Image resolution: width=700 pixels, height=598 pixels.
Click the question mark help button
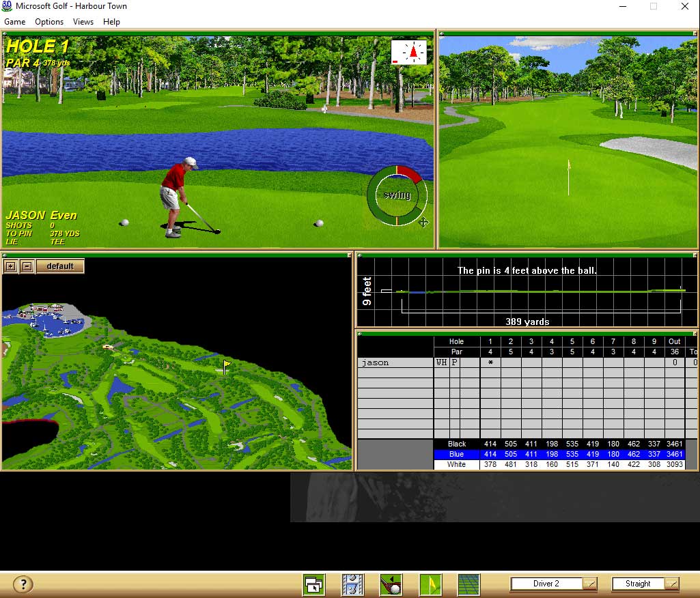click(23, 584)
